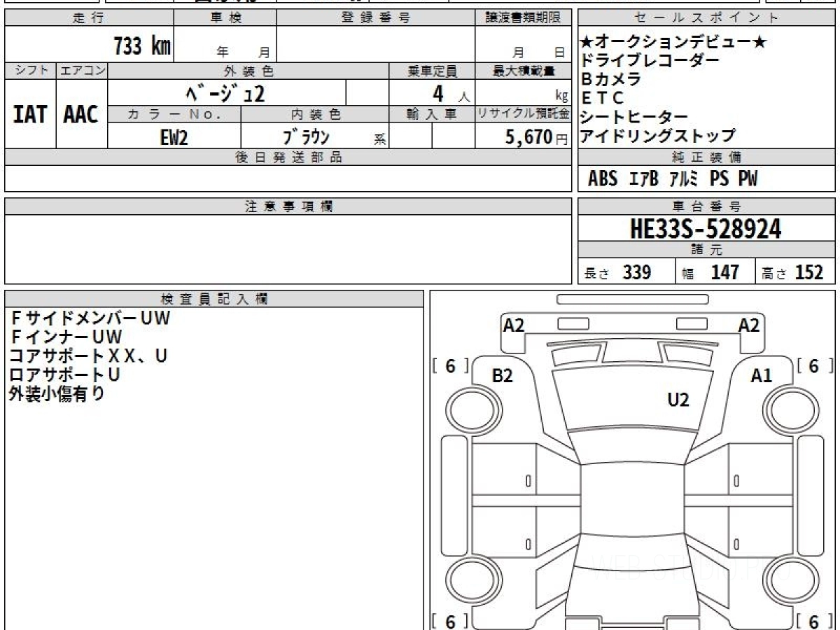840x630 pixels.
Task: Select the カラーNo. header
Action: pyautogui.click(x=174, y=114)
